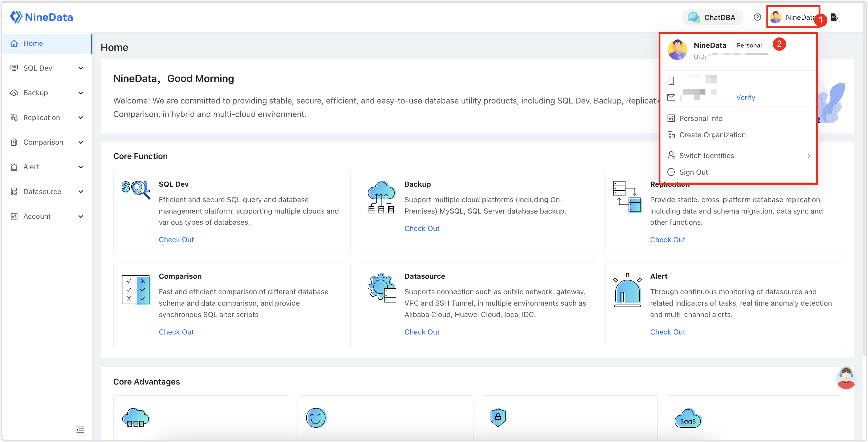Click the NineData logo
Image resolution: width=868 pixels, height=442 pixels.
click(x=41, y=17)
